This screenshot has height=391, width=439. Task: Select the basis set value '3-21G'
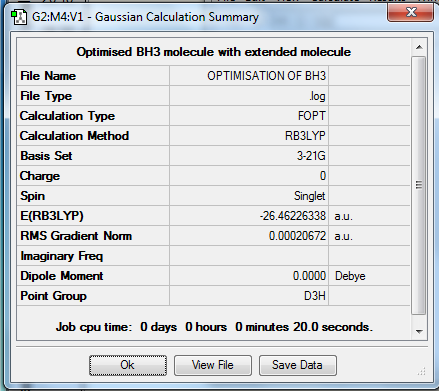point(311,156)
